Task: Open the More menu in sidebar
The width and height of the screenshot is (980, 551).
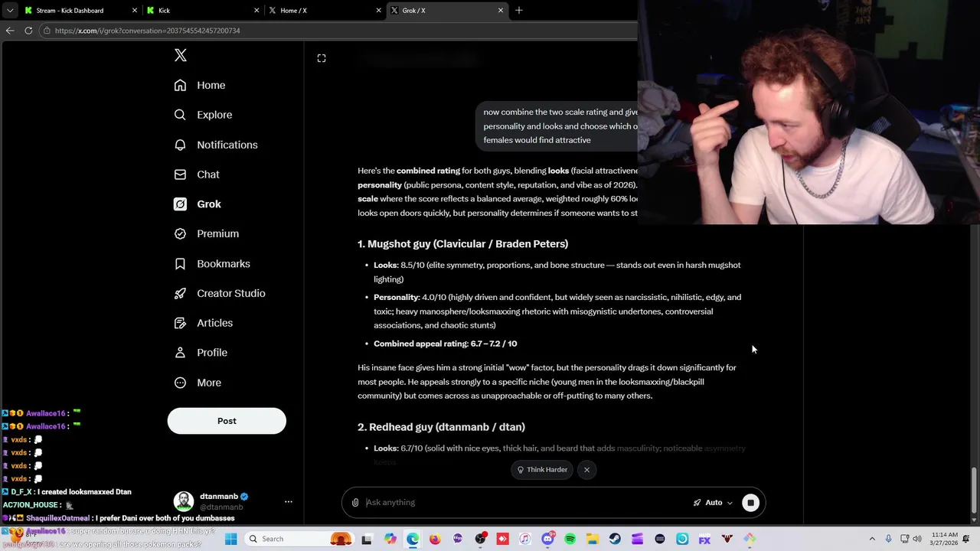Action: click(x=198, y=383)
